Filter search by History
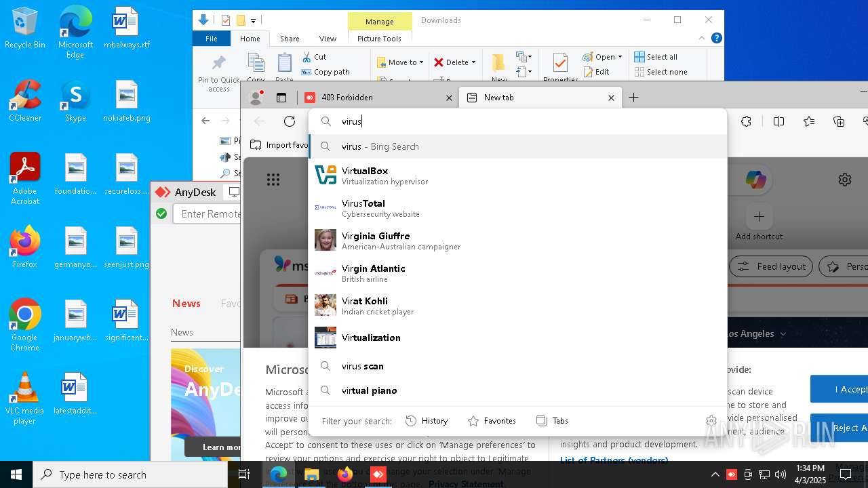 click(x=427, y=421)
